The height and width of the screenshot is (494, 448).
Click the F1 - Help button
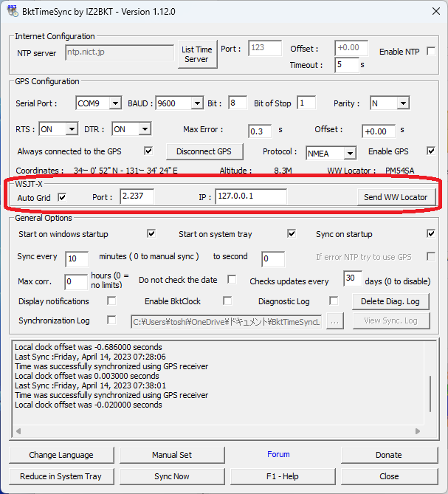(x=283, y=476)
